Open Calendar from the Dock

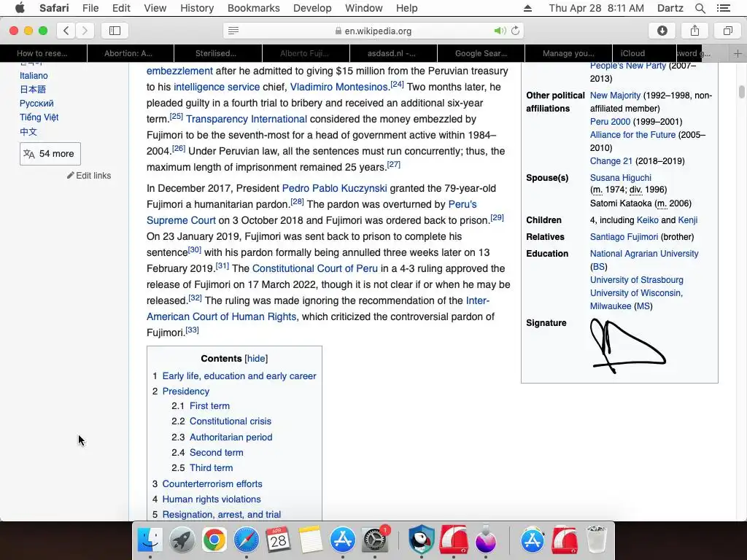point(278,540)
